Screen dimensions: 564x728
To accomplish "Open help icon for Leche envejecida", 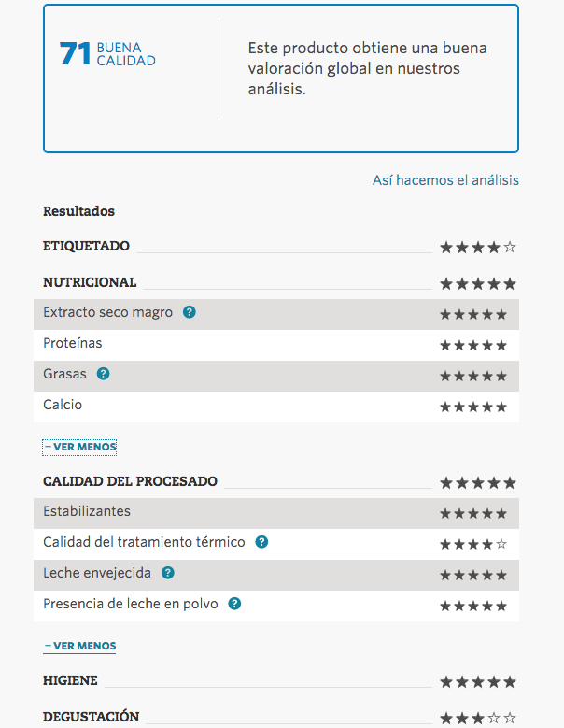I will 168,573.
